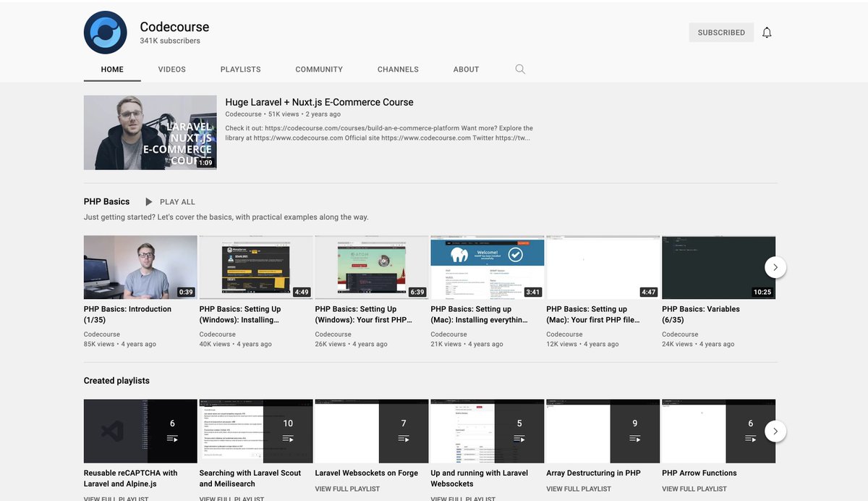Open the channel search magnifier icon
This screenshot has width=868, height=501.
[x=520, y=70]
